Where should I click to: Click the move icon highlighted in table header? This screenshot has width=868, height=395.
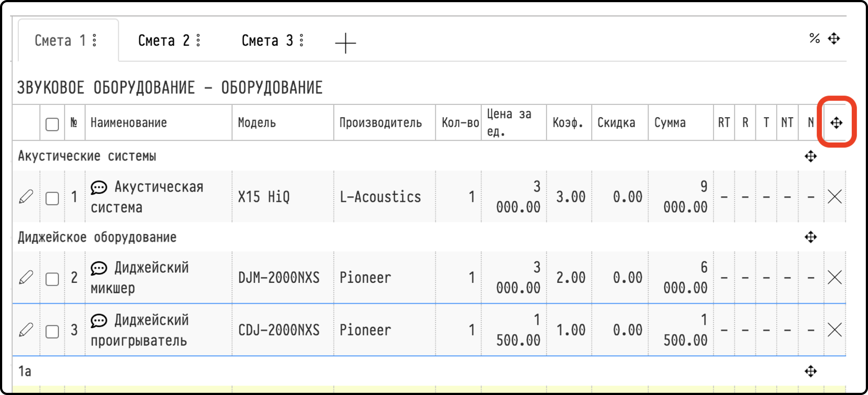836,123
